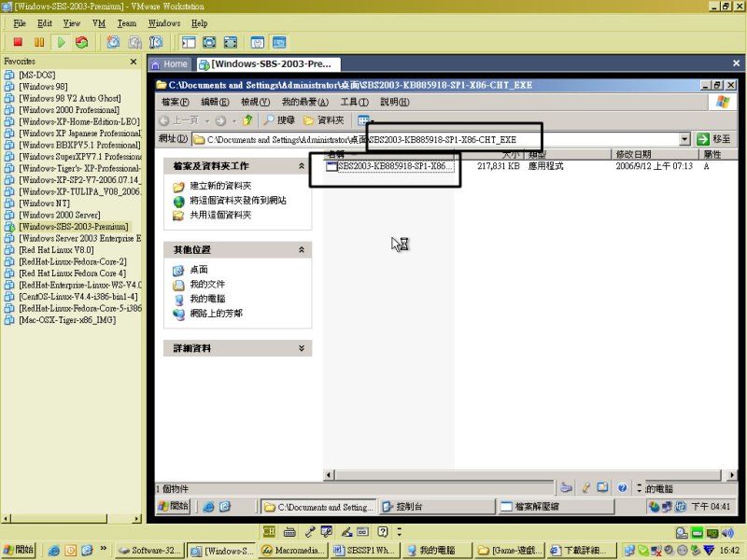The height and width of the screenshot is (560, 747).
Task: Select [Windows 98] in Favorites list
Action: click(43, 87)
